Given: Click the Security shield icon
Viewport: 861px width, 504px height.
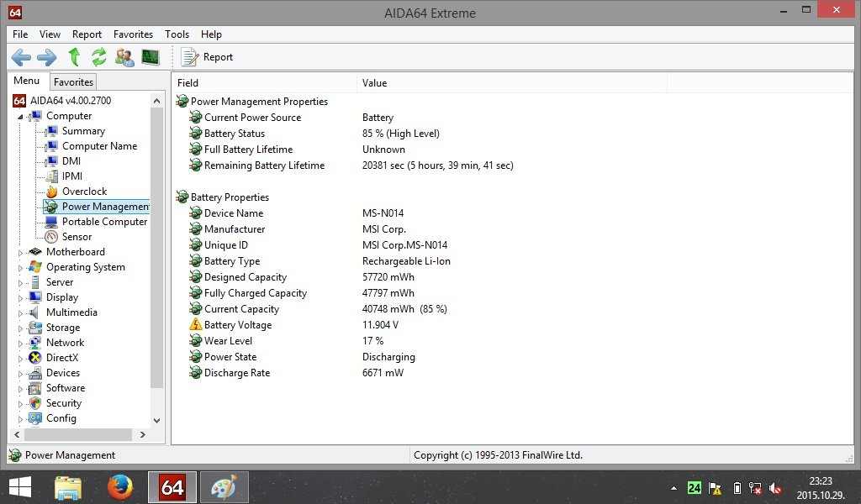Looking at the screenshot, I should point(35,403).
